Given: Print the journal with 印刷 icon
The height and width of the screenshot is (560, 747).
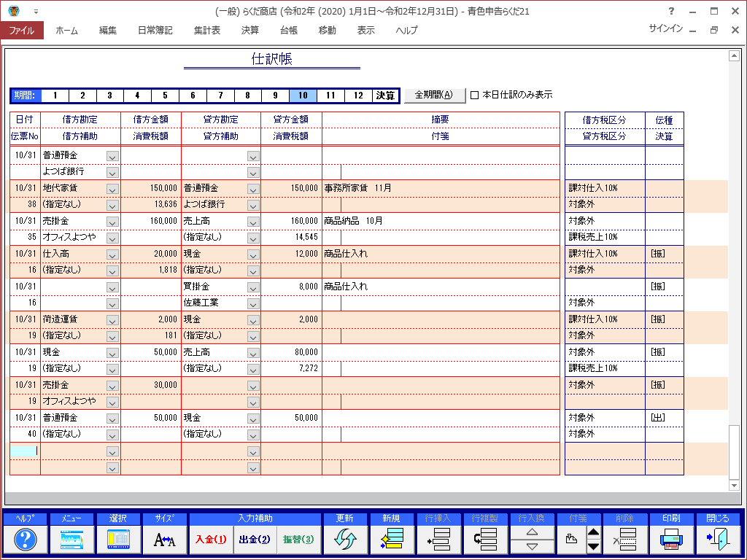Looking at the screenshot, I should pos(671,539).
